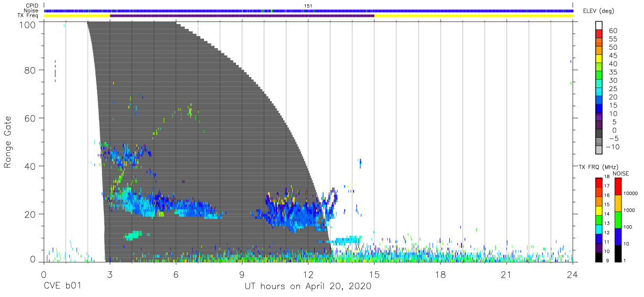Image resolution: width=644 pixels, height=297 pixels.
Task: Click the 100 tick on the Range Gate axis
Action: (x=28, y=24)
